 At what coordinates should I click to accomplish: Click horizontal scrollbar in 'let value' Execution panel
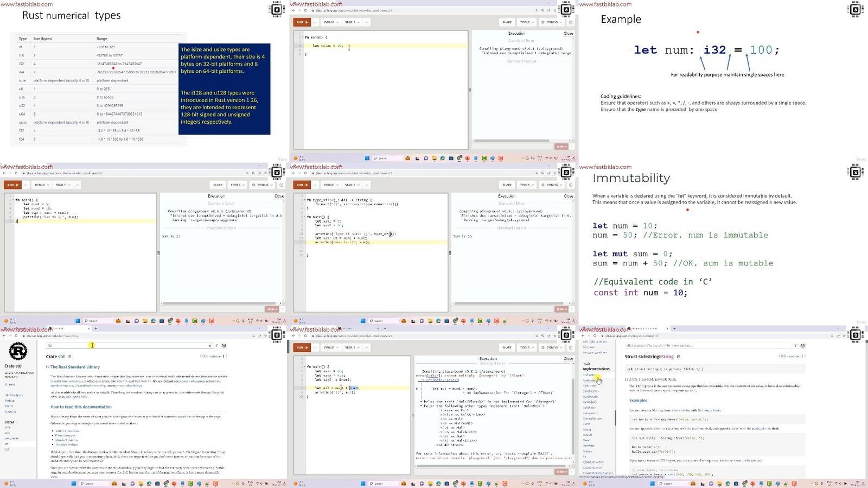(512, 141)
